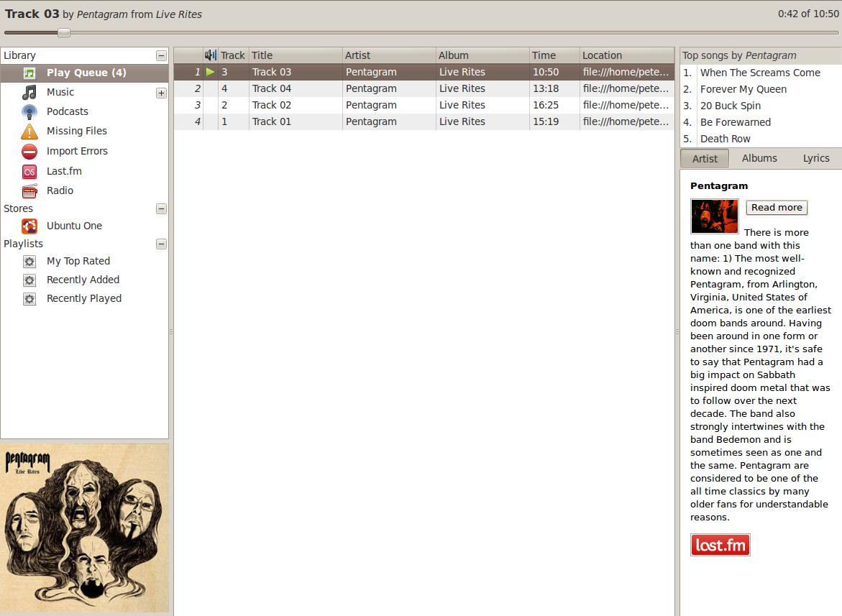The image size is (842, 616).
Task: Switch to the Artist tab
Action: [x=705, y=159]
